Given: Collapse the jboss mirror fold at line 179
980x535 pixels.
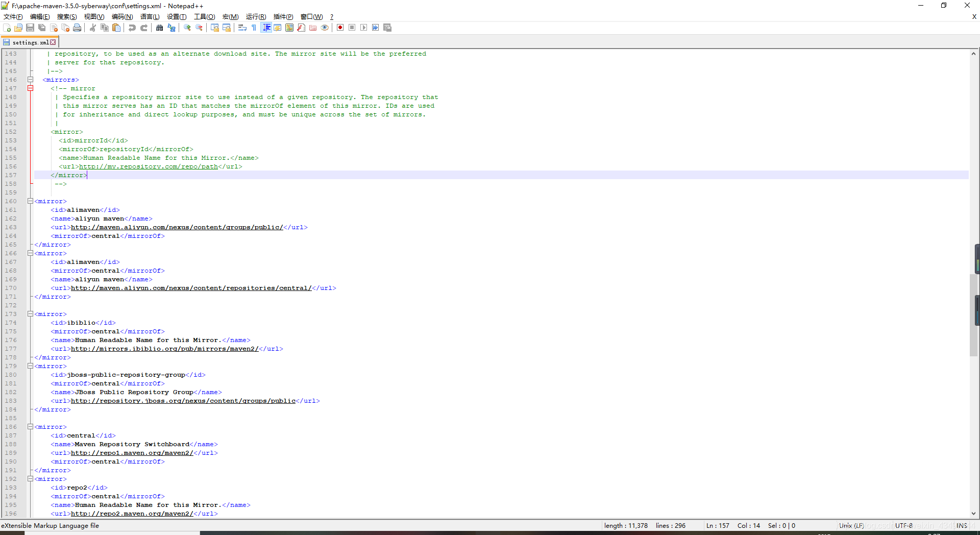Looking at the screenshot, I should point(30,366).
